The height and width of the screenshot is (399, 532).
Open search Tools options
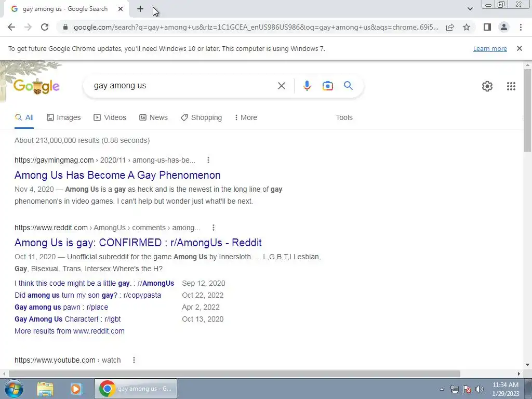pyautogui.click(x=344, y=117)
